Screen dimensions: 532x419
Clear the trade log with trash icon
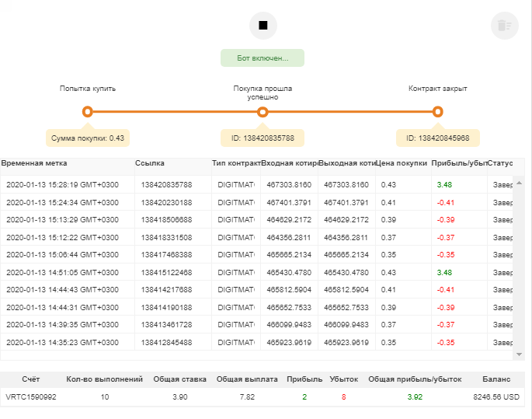coord(505,26)
